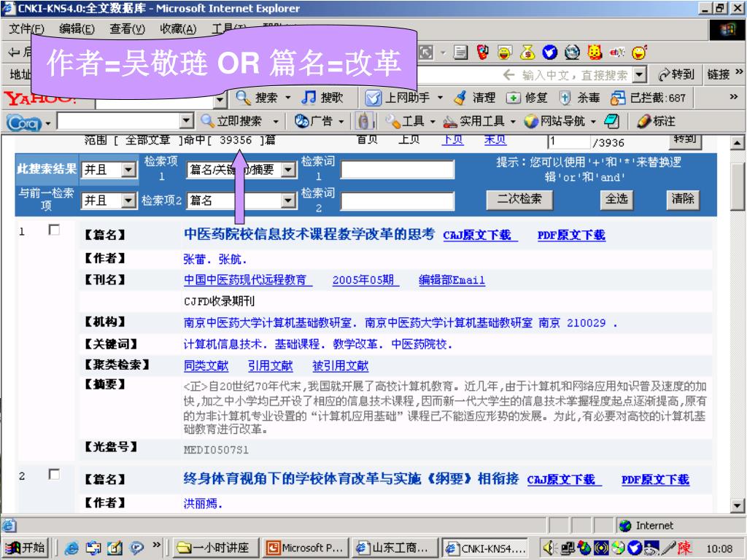
Task: Click the red 陳 input method tray icon
Action: (x=684, y=548)
